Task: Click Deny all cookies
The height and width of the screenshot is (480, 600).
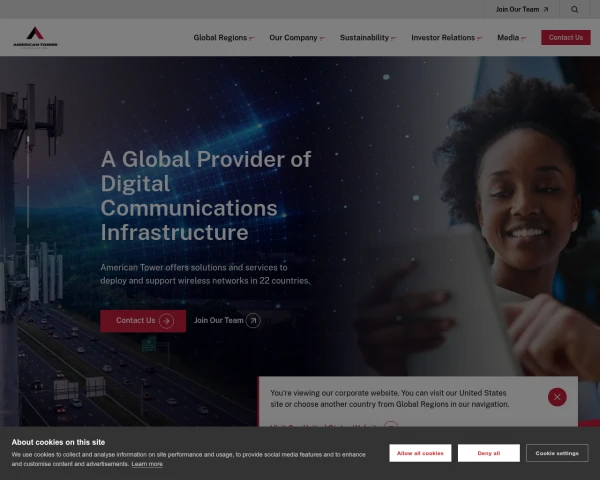Action: (x=489, y=453)
